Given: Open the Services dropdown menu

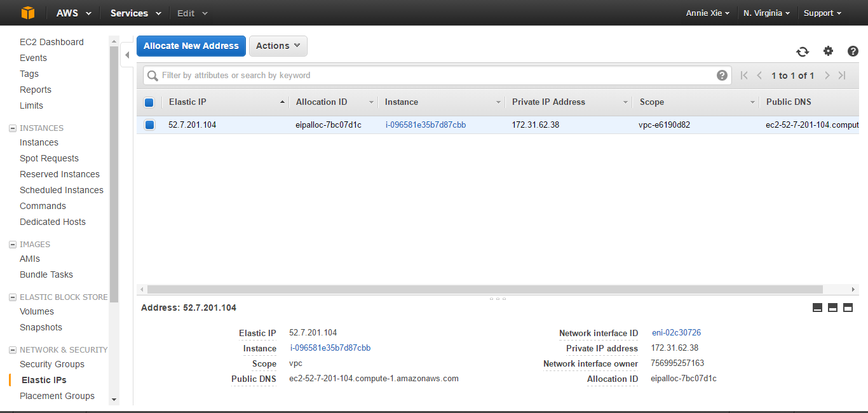Looking at the screenshot, I should coord(135,13).
